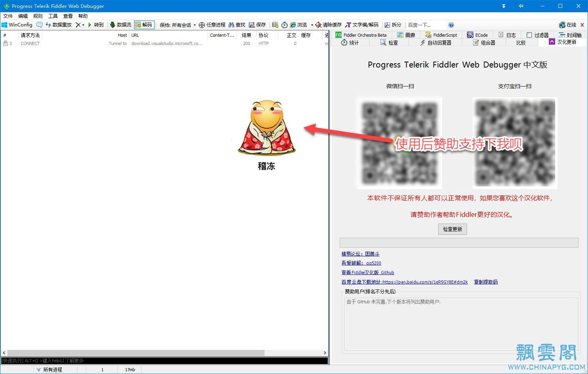Sort sessions by URL column header

168,35
